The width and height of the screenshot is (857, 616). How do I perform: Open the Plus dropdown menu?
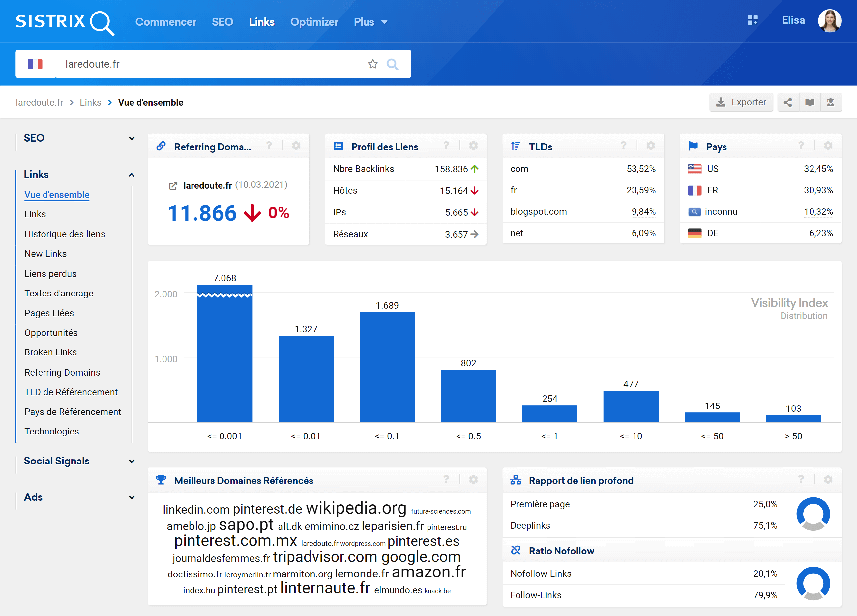(x=371, y=22)
